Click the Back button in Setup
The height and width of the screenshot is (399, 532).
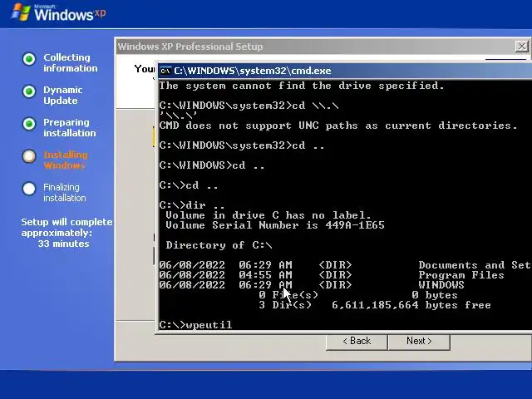pos(357,341)
